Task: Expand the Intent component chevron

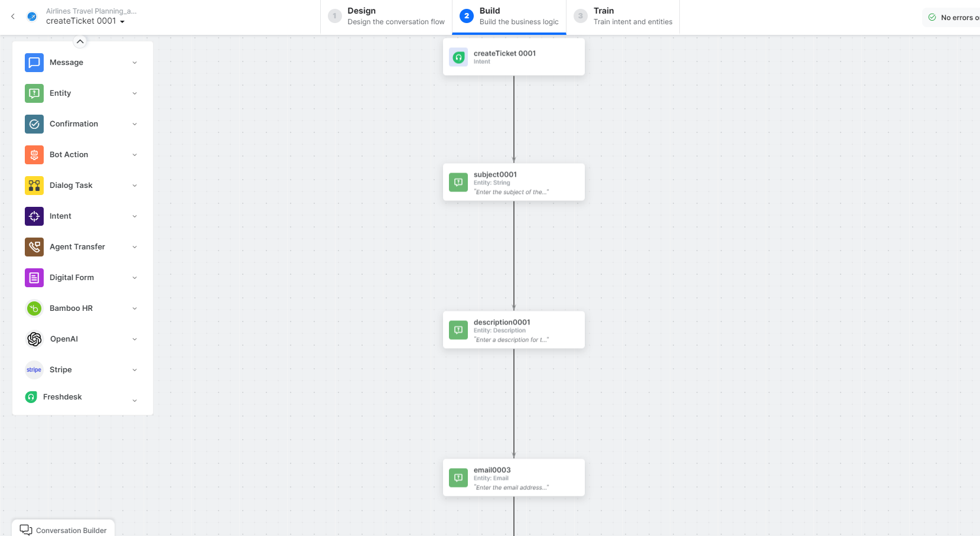Action: coord(135,216)
